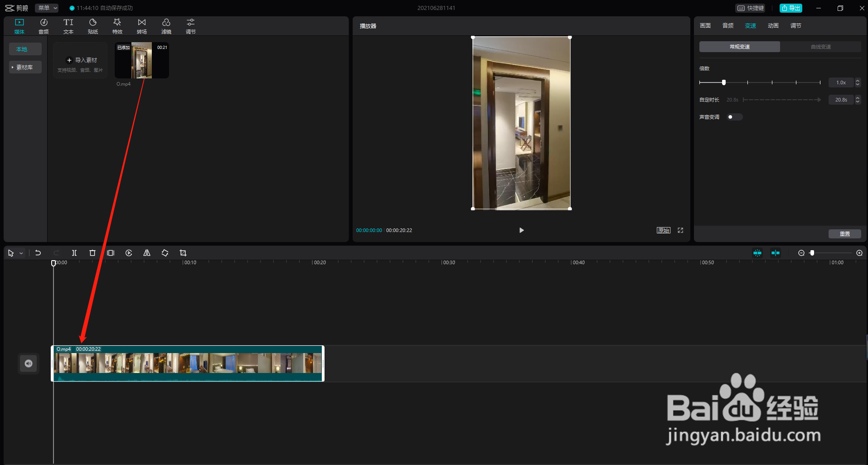The height and width of the screenshot is (465, 868).
Task: Open the 媒体 media panel
Action: coord(19,26)
